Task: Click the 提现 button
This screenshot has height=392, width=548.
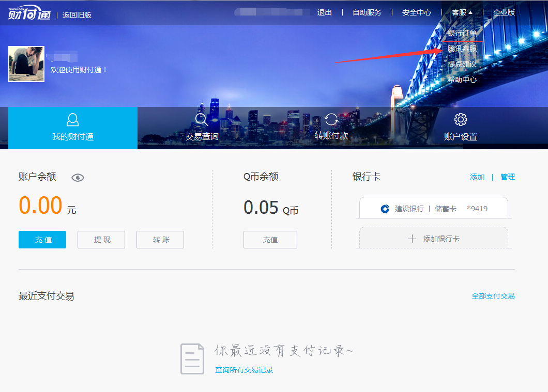Action: 101,240
